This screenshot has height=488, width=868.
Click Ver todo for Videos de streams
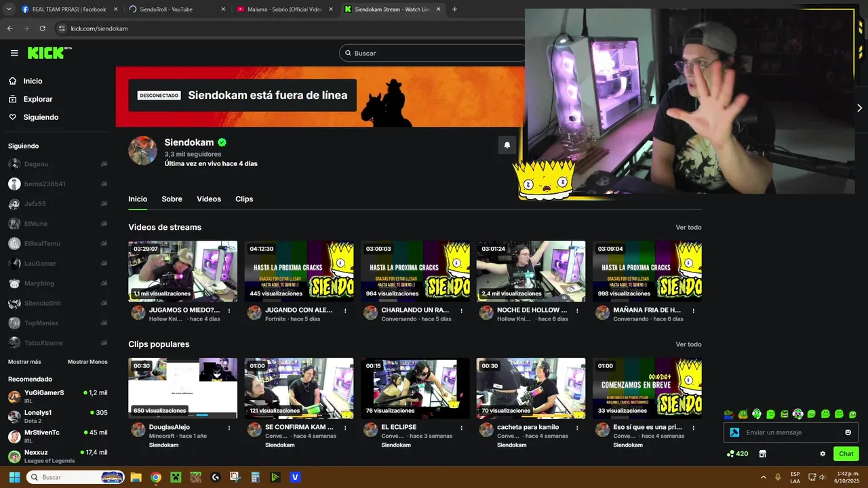(688, 228)
